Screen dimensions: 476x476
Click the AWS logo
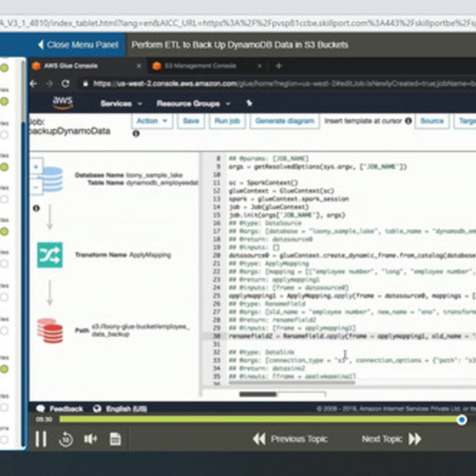pyautogui.click(x=63, y=102)
